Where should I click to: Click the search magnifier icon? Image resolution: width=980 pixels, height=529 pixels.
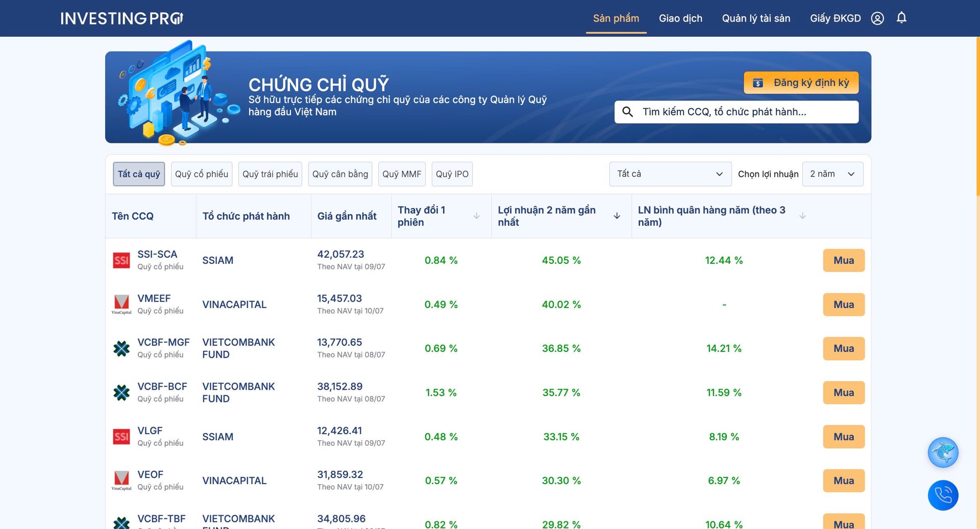click(627, 112)
